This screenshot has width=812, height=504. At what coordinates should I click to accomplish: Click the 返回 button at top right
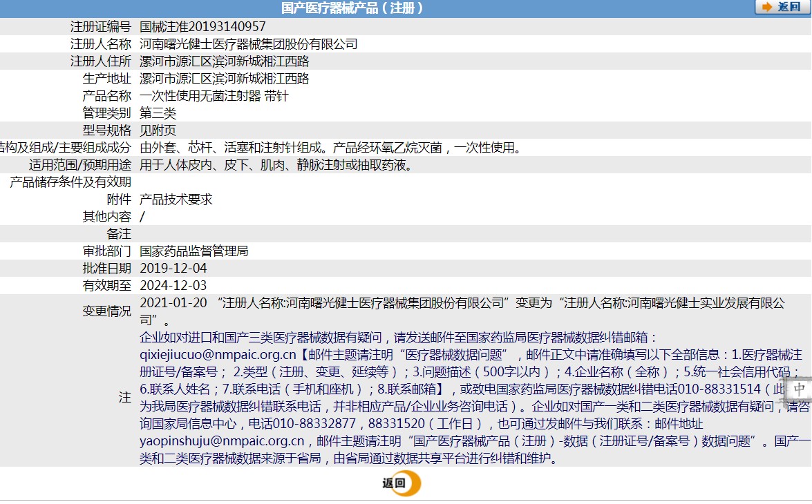782,7
